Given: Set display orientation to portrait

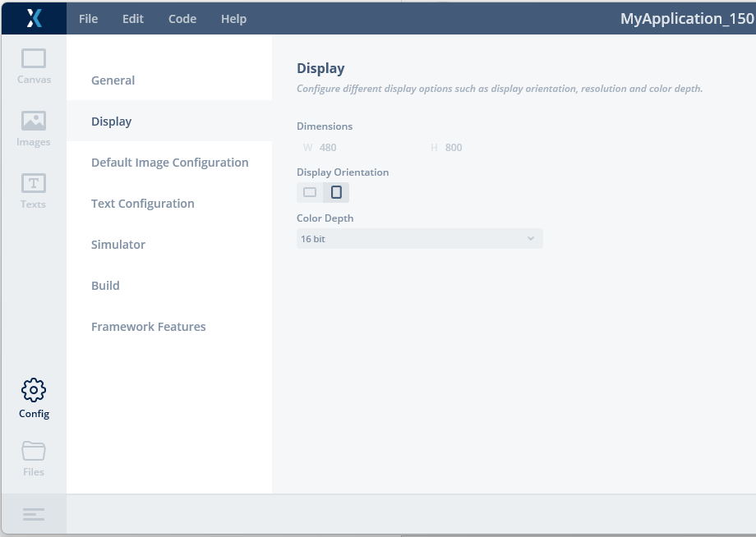Looking at the screenshot, I should point(336,192).
